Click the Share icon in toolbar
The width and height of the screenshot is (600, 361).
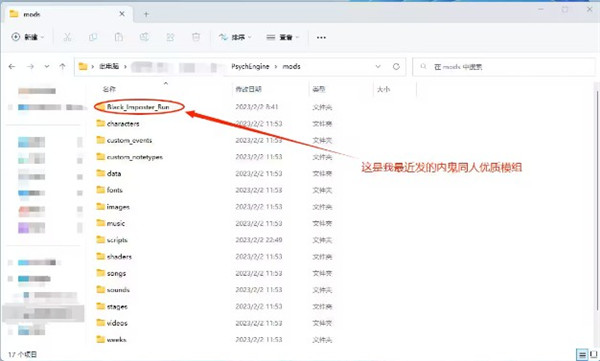170,37
